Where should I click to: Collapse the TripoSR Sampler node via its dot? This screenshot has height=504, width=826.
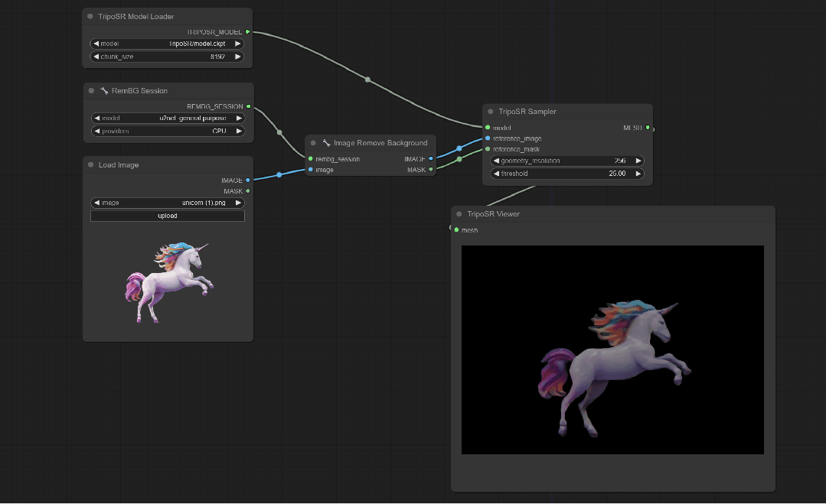(491, 112)
